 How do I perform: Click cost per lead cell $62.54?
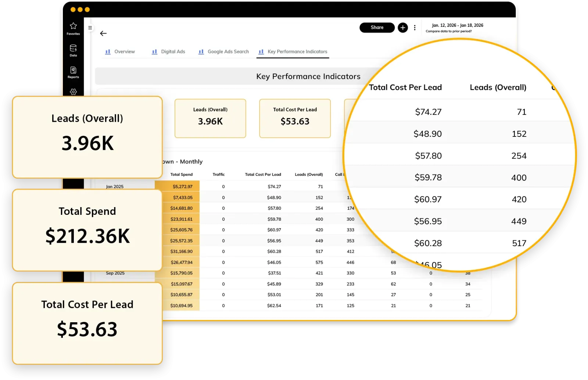(274, 306)
